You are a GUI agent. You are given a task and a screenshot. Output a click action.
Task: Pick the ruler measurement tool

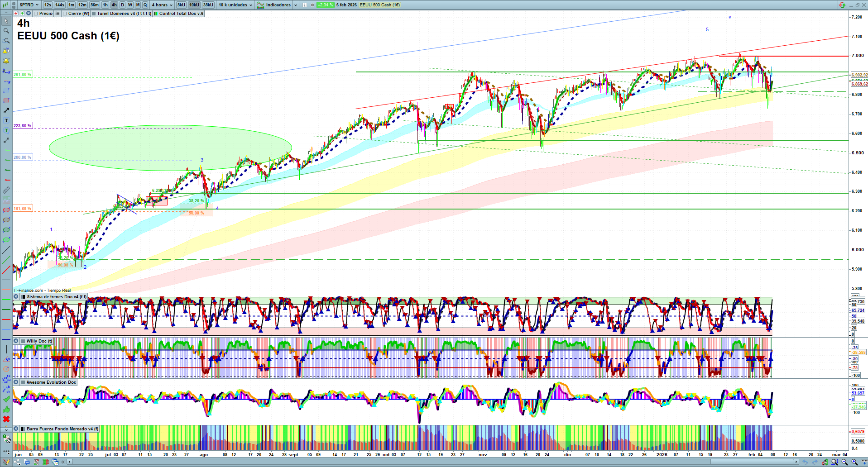point(6,190)
